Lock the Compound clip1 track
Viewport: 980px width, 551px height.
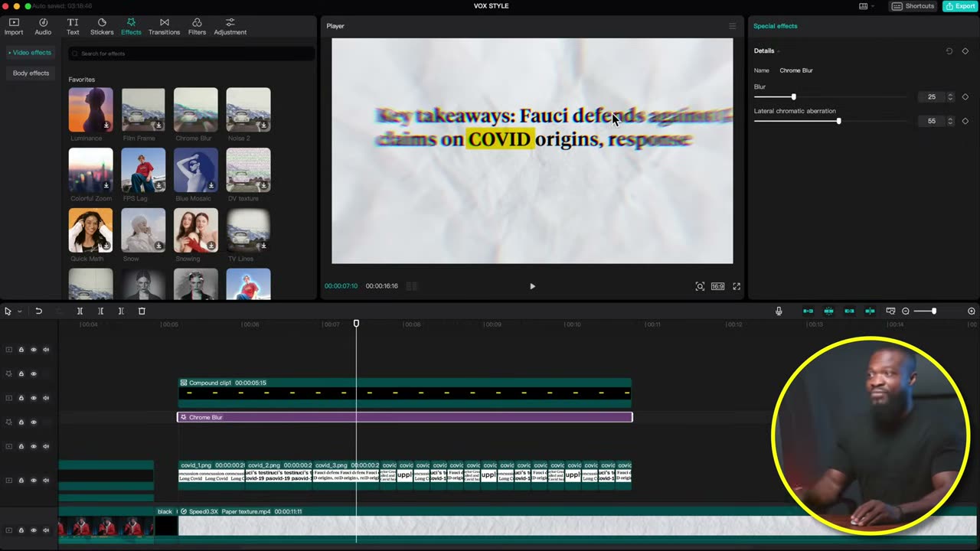pos(21,398)
